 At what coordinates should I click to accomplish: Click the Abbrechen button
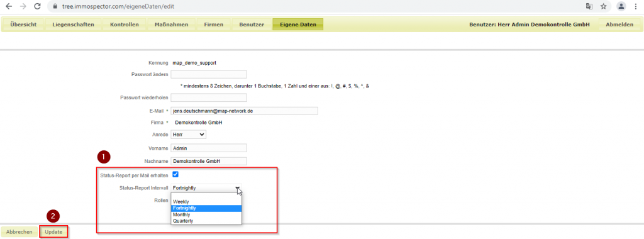19,232
